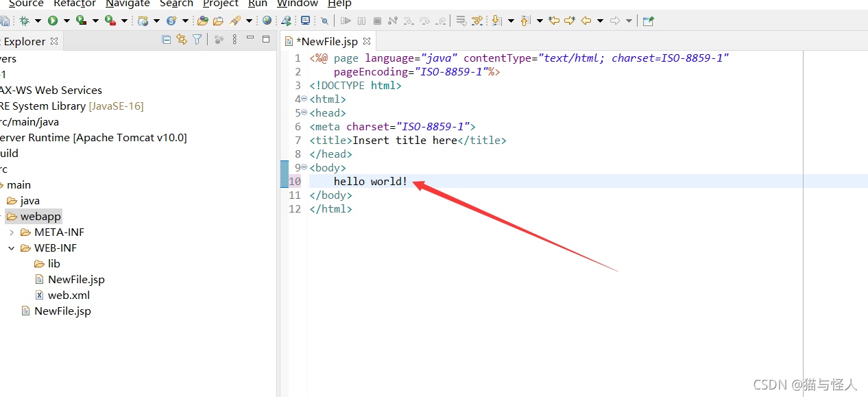This screenshot has height=397, width=868.
Task: Click the Step Into icon
Action: coord(409,21)
